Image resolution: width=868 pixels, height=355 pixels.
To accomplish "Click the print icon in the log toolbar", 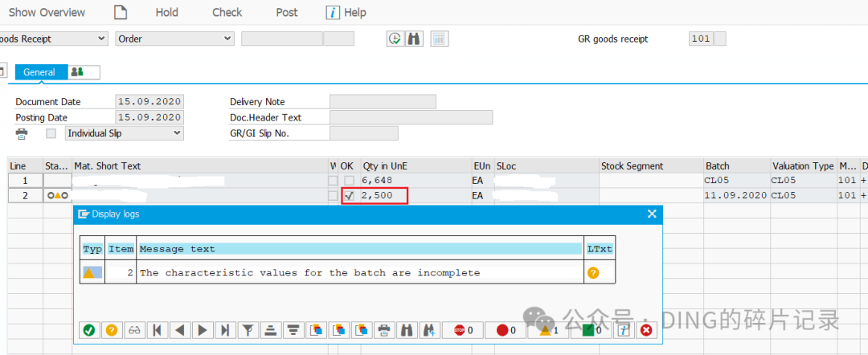I will click(383, 330).
